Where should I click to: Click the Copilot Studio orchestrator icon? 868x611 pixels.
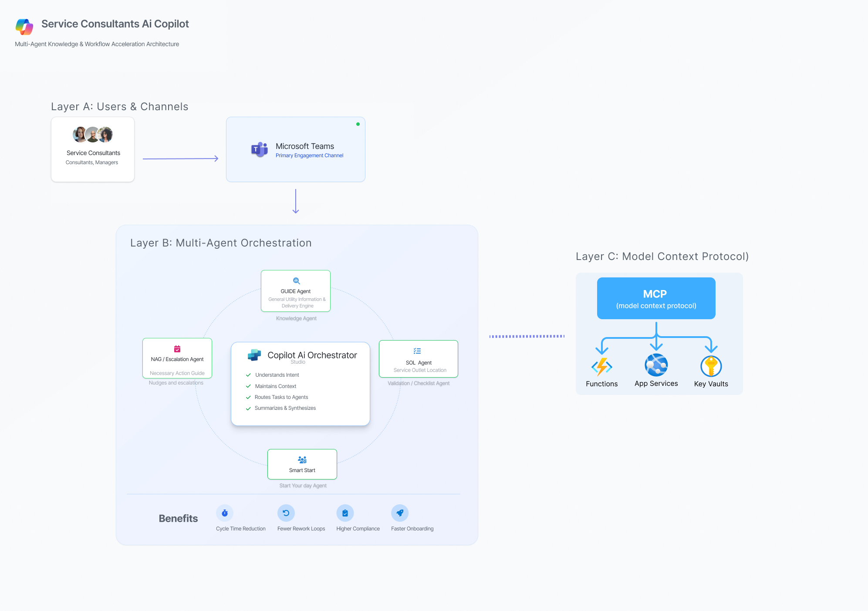tap(254, 355)
